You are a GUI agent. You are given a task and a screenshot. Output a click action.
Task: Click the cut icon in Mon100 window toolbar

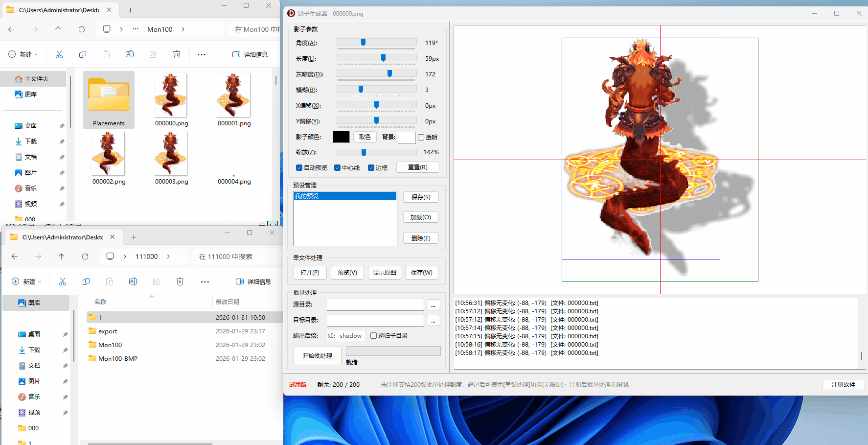pos(59,54)
